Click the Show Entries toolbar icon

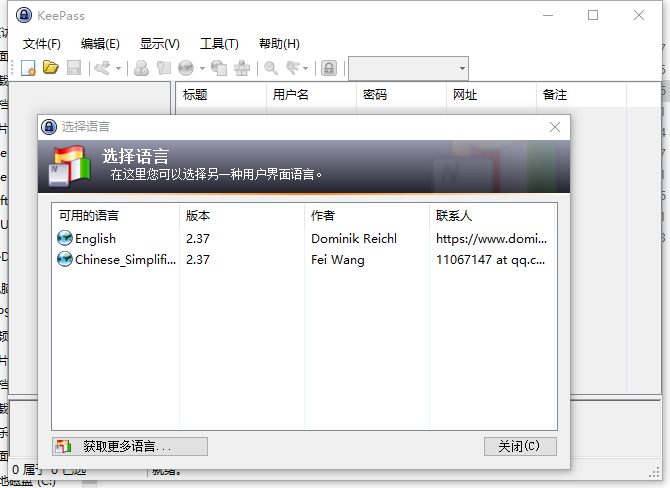coord(293,68)
